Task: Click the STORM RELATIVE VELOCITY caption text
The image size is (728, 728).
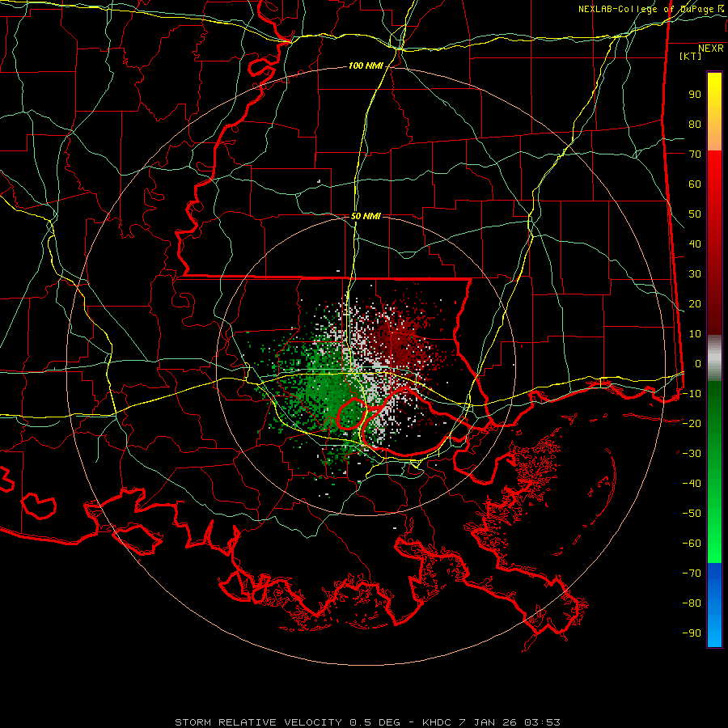Action: point(258,722)
